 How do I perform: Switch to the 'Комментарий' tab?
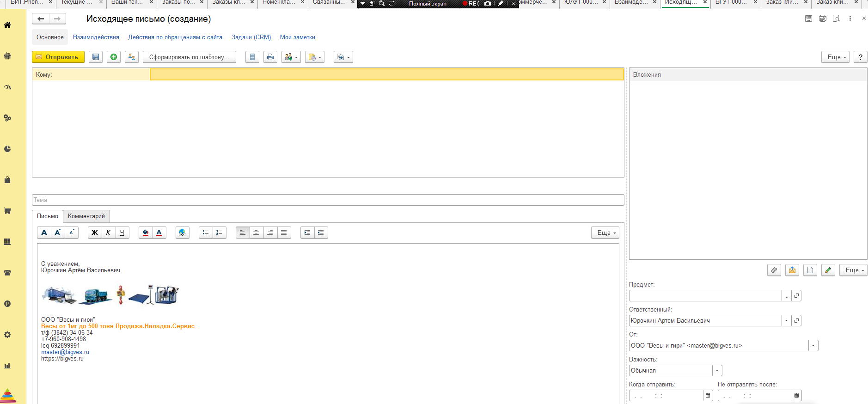pyautogui.click(x=86, y=216)
